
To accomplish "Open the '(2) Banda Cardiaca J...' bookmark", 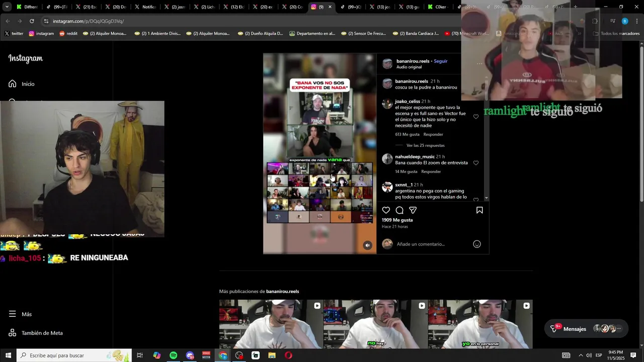I will click(x=416, y=34).
